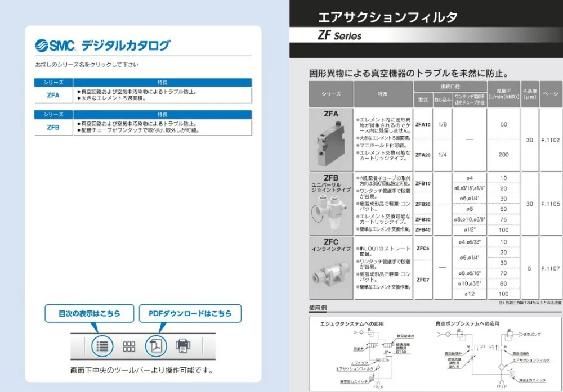Click the 目次の表示はこちら callout
Image resolution: width=563 pixels, height=392 pixels.
point(90,313)
